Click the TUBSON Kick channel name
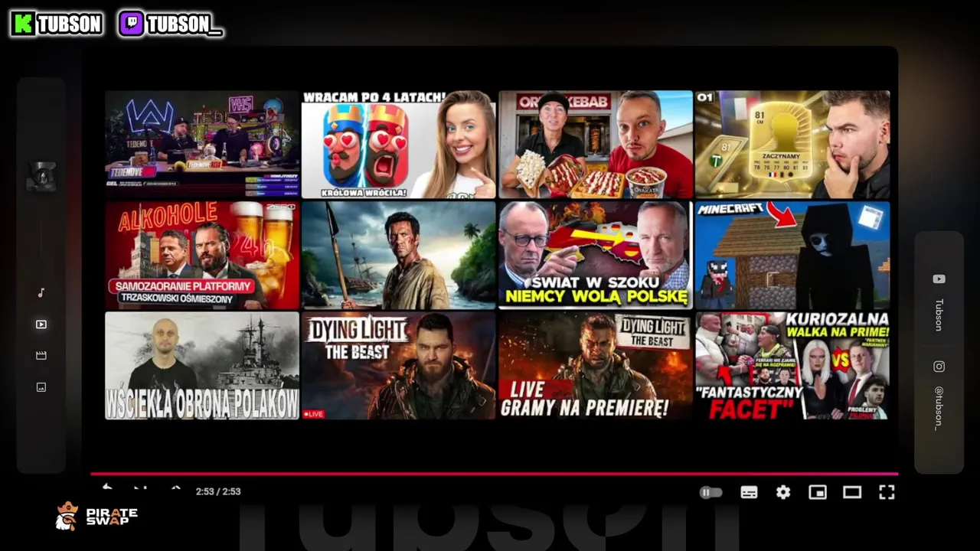Image resolution: width=980 pixels, height=551 pixels. click(70, 24)
